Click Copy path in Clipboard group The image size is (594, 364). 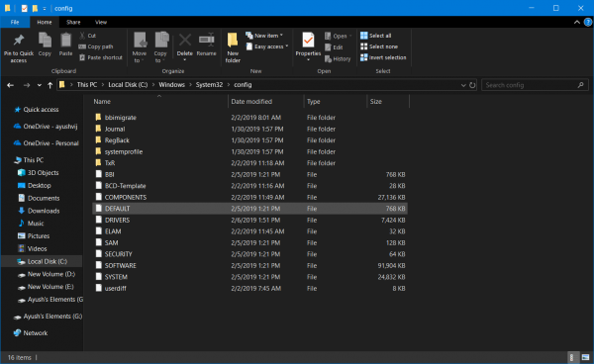tap(96, 46)
